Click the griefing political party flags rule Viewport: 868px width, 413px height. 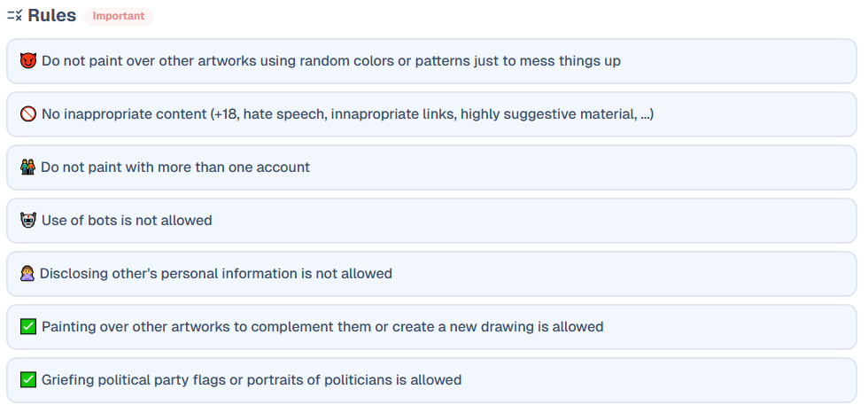[x=252, y=380]
